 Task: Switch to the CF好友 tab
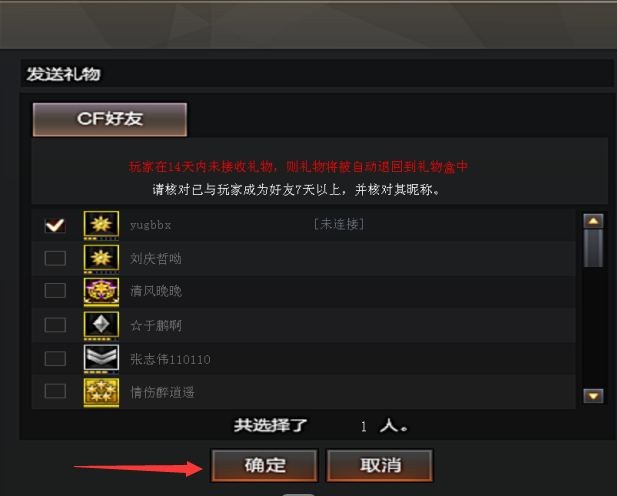click(110, 119)
